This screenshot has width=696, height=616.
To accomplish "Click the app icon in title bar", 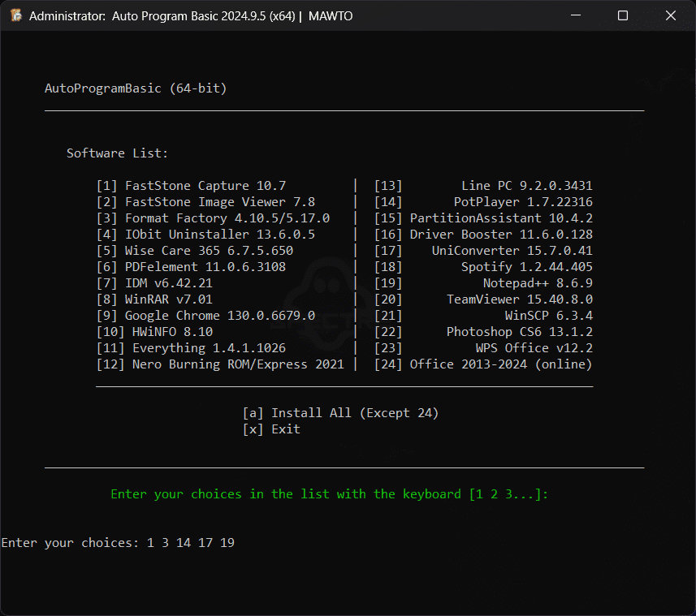I will [x=16, y=15].
